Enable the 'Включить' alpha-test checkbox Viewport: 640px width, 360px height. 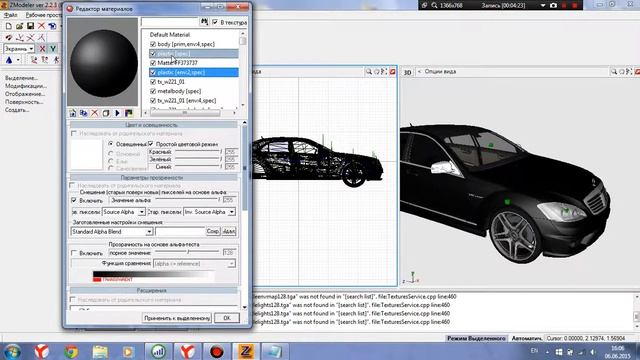74,253
